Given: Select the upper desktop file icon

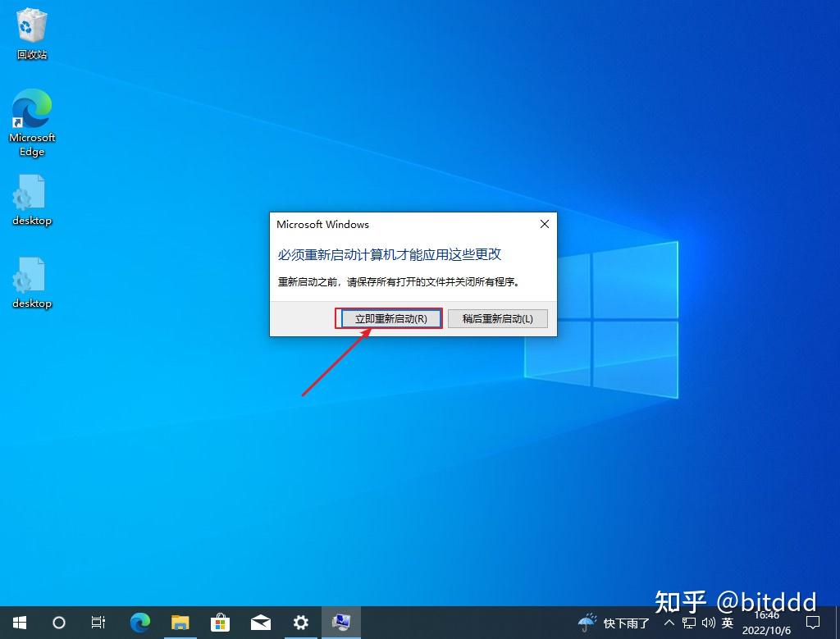Looking at the screenshot, I should (32, 200).
